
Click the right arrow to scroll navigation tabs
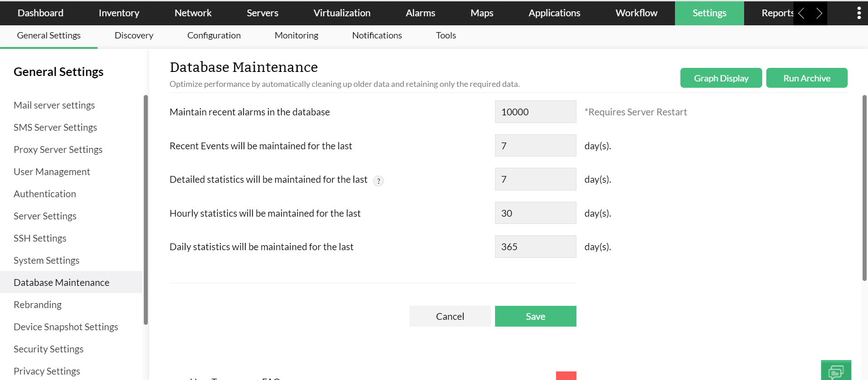pos(819,13)
